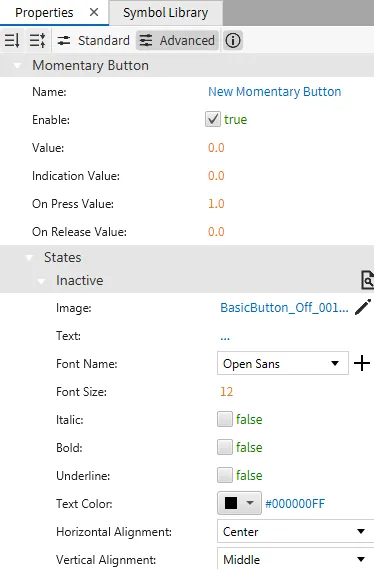Collapse the States section
Image resolution: width=374 pixels, height=569 pixels.
tap(29, 258)
